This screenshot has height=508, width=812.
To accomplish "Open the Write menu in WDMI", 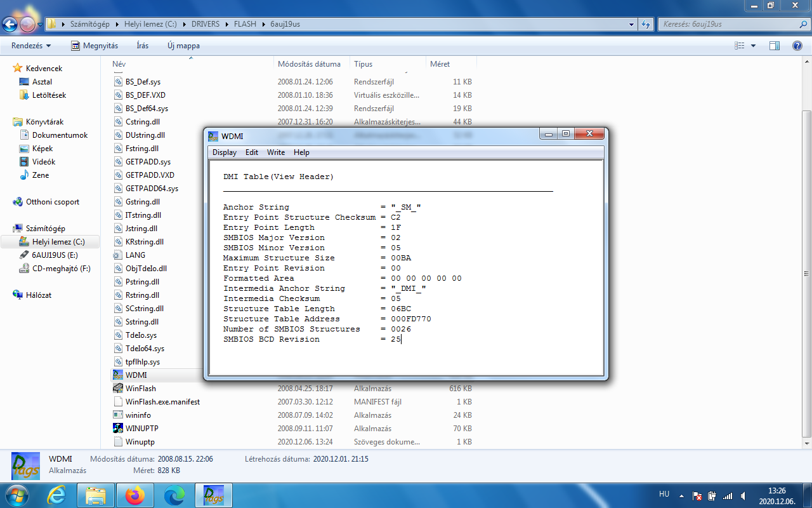I will click(x=276, y=152).
